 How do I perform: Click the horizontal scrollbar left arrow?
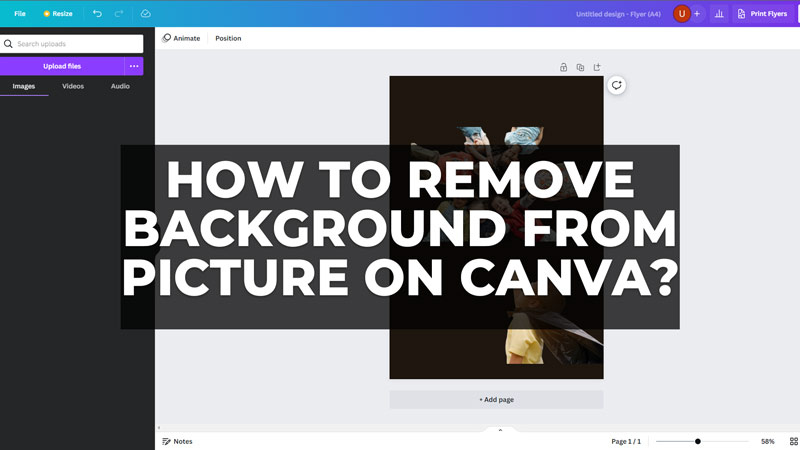[x=159, y=428]
